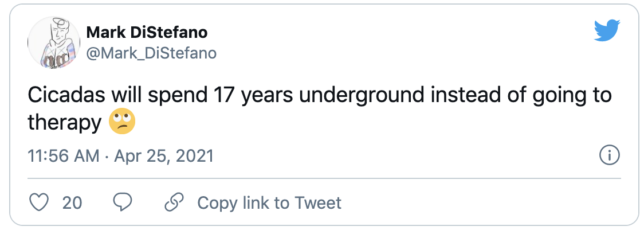Click the date Apr 25, 2021

(164, 155)
